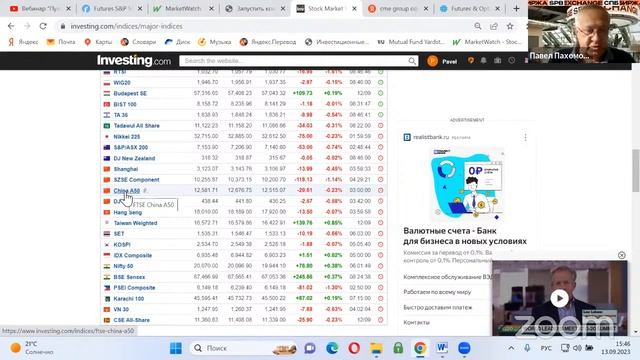
Task: Open Mutual Fund Yardstick bookmark
Action: pos(411,42)
